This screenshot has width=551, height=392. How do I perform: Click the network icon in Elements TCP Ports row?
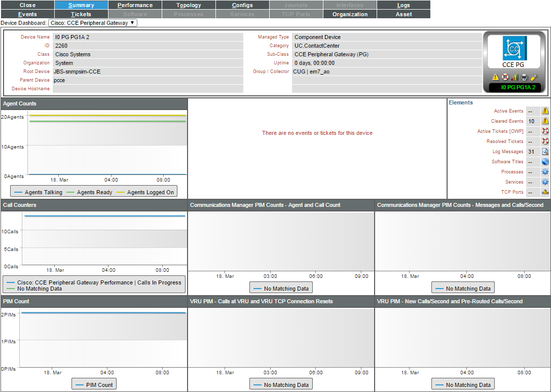click(545, 192)
